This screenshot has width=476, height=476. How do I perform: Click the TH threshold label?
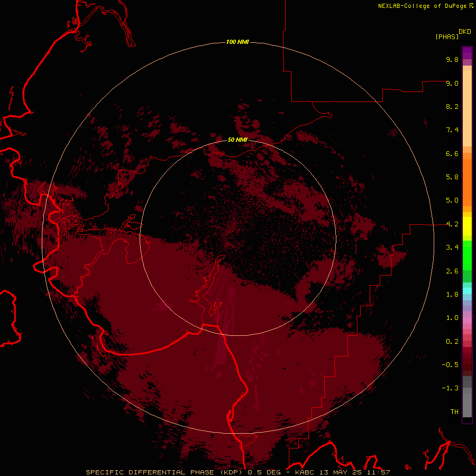click(x=454, y=412)
